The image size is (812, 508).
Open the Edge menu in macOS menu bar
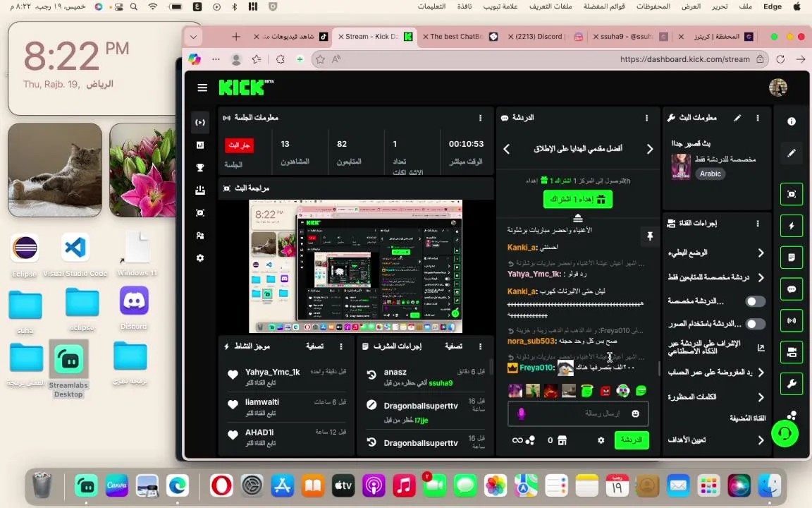pyautogui.click(x=772, y=6)
